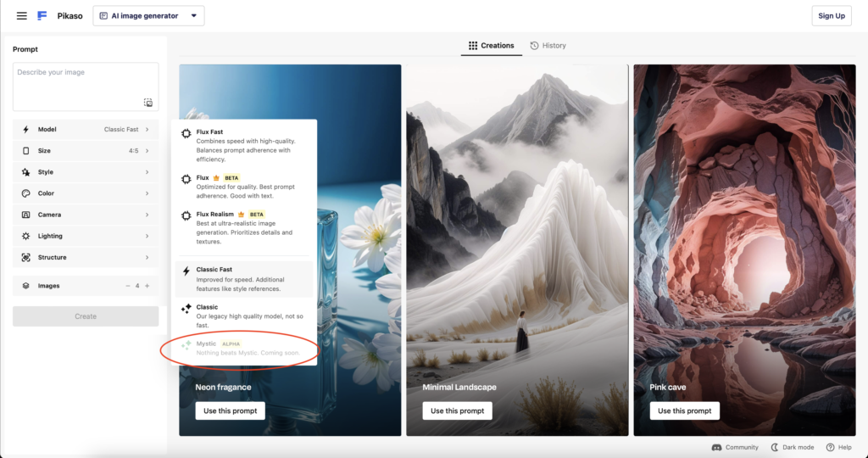
Task: Click the Classic sparkle icon
Action: [x=186, y=309]
